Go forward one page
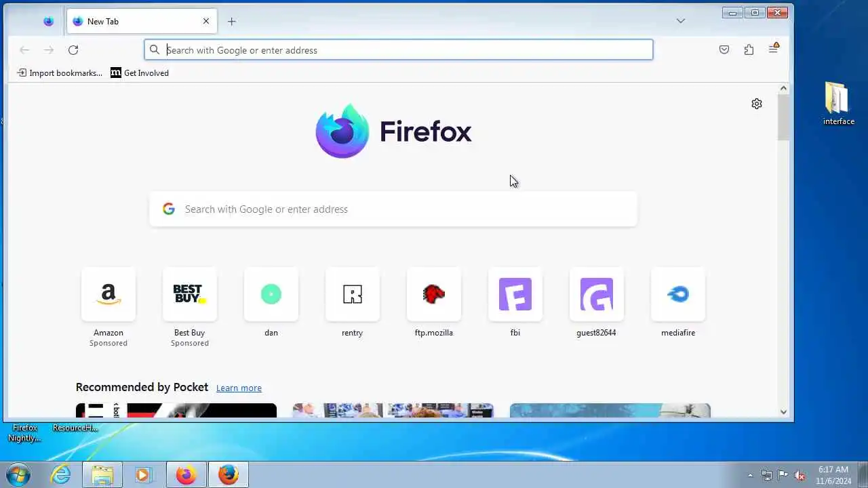This screenshot has height=488, width=868. [49, 49]
